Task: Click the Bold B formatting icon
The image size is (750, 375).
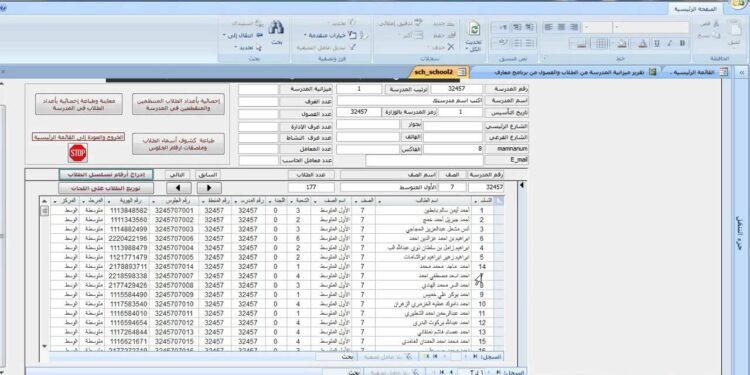Action: tap(682, 44)
